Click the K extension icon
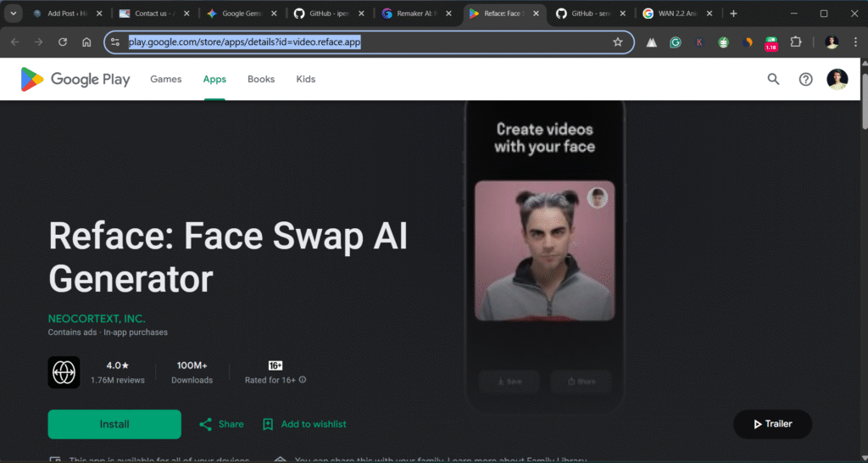Image resolution: width=868 pixels, height=463 pixels. (699, 42)
